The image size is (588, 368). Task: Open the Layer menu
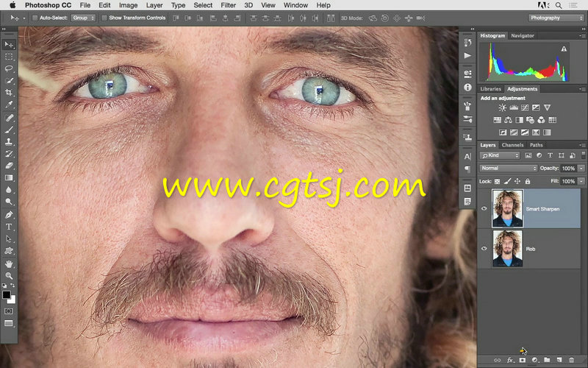[x=154, y=5]
